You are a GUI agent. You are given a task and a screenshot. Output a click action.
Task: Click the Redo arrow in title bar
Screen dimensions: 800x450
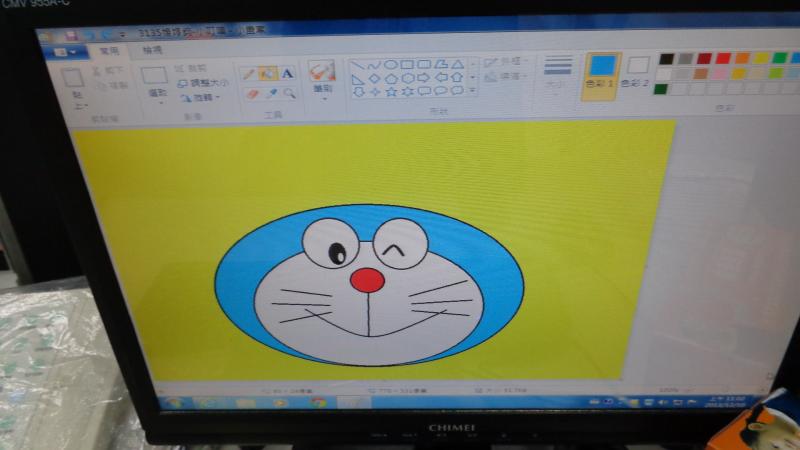coord(107,35)
